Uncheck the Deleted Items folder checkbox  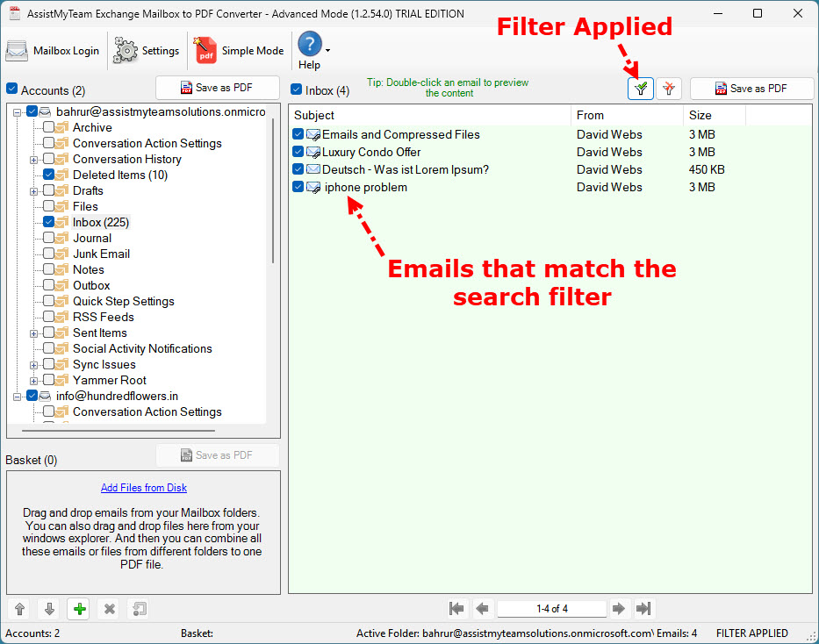[x=49, y=175]
